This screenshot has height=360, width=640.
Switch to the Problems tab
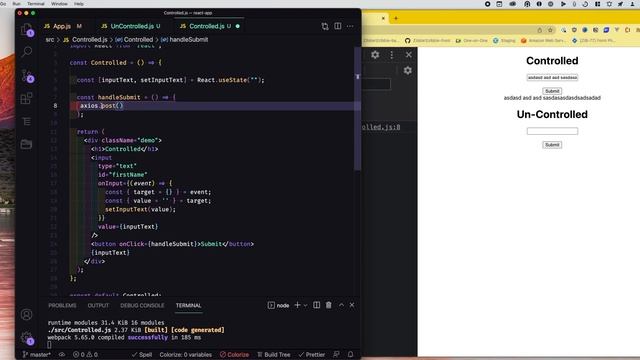point(62,305)
